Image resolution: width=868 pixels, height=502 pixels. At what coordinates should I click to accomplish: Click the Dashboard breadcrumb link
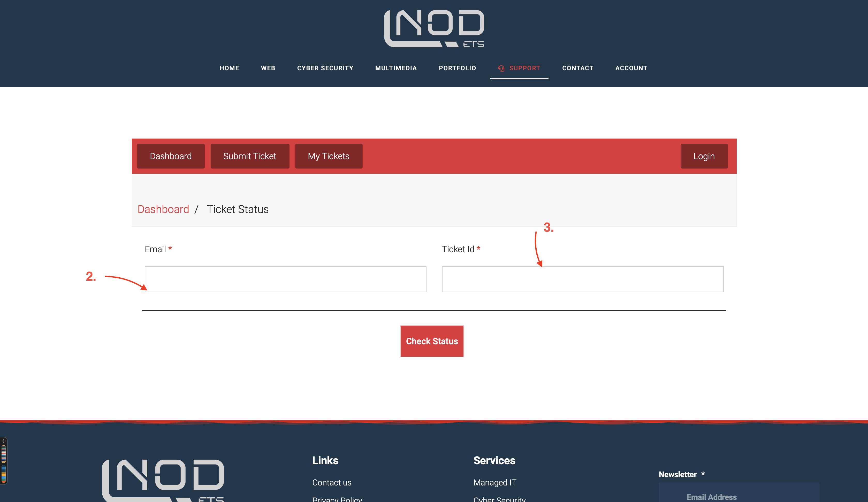163,209
